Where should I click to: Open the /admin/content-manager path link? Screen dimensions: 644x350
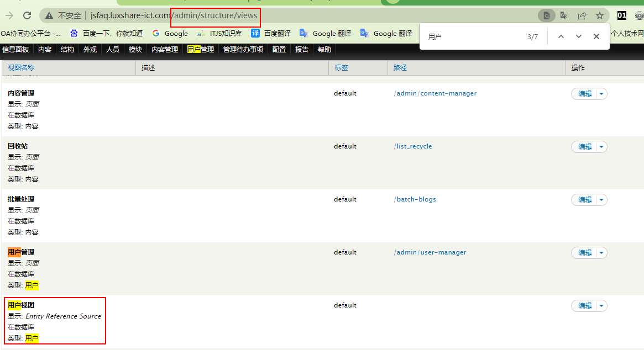[435, 93]
